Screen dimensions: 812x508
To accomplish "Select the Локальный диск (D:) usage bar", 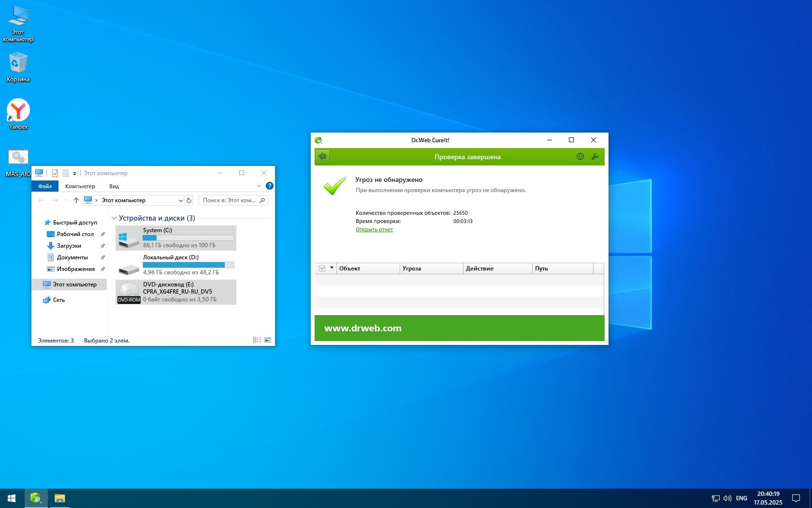I will (188, 265).
